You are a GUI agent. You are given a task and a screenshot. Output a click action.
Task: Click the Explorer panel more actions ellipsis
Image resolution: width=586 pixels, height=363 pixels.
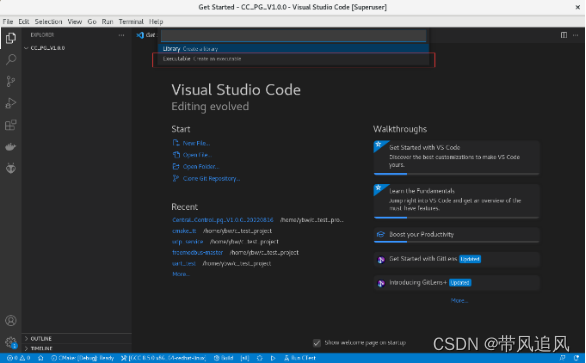tap(121, 35)
